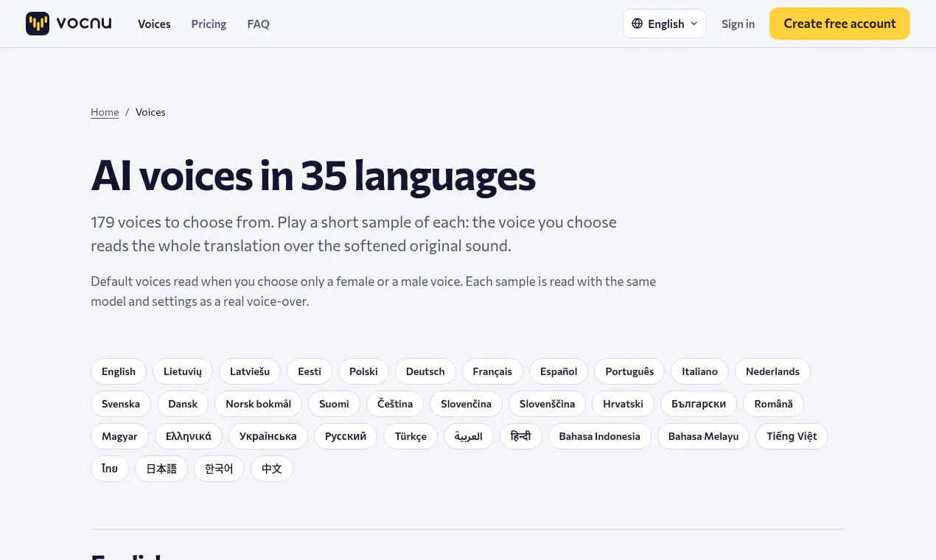Open the Voices nav menu item
The width and height of the screenshot is (936, 560).
(x=154, y=24)
